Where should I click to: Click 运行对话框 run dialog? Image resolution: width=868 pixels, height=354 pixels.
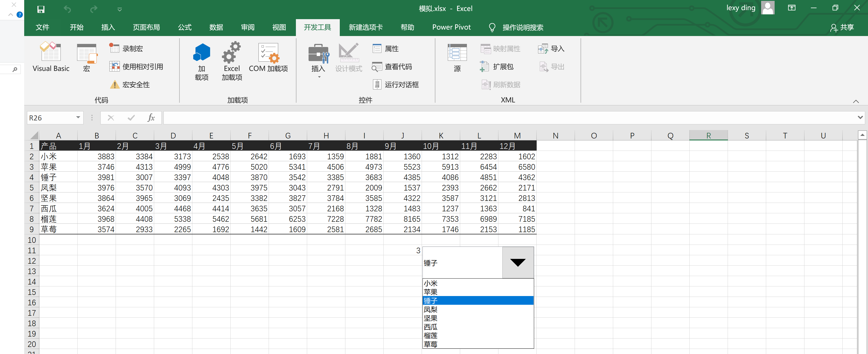tap(395, 85)
